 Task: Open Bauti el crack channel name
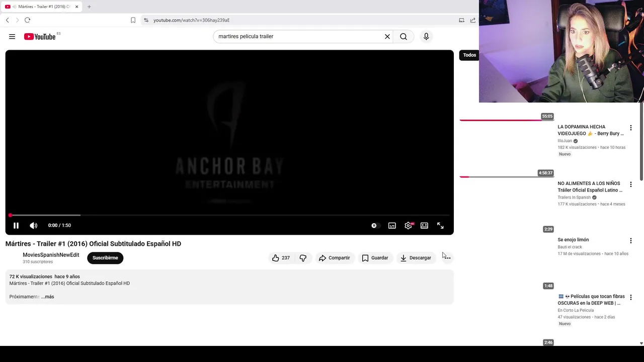coord(570,247)
